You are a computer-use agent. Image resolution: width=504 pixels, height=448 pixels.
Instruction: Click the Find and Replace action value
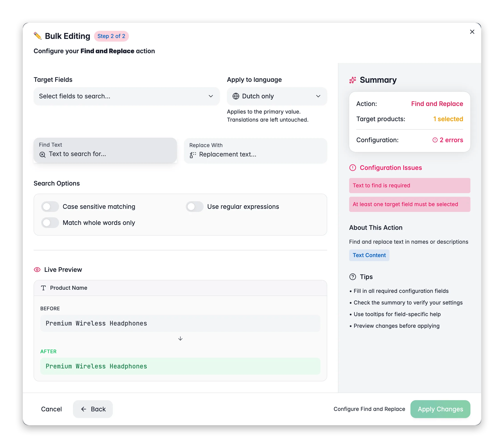[437, 104]
